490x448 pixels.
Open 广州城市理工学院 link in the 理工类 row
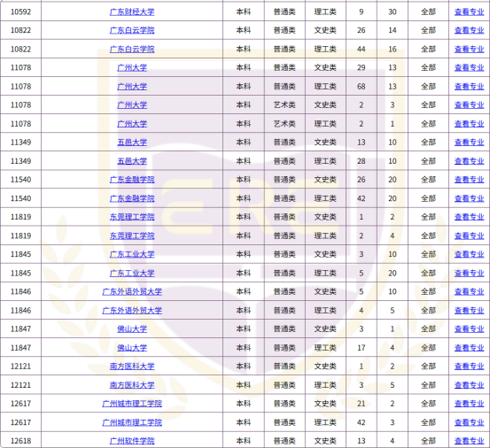tap(132, 422)
